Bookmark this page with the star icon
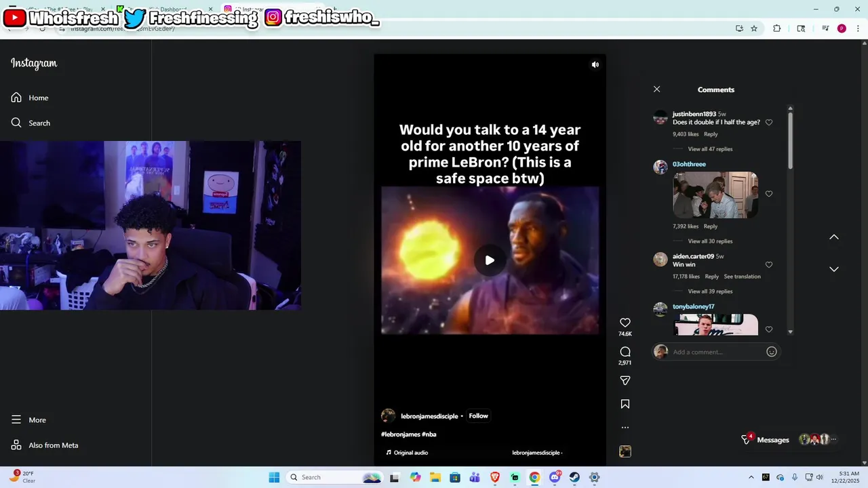 coord(754,28)
